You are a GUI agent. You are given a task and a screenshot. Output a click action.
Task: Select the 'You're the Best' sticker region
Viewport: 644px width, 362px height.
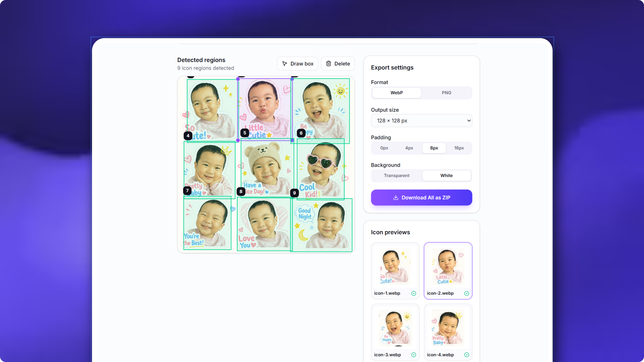(207, 223)
